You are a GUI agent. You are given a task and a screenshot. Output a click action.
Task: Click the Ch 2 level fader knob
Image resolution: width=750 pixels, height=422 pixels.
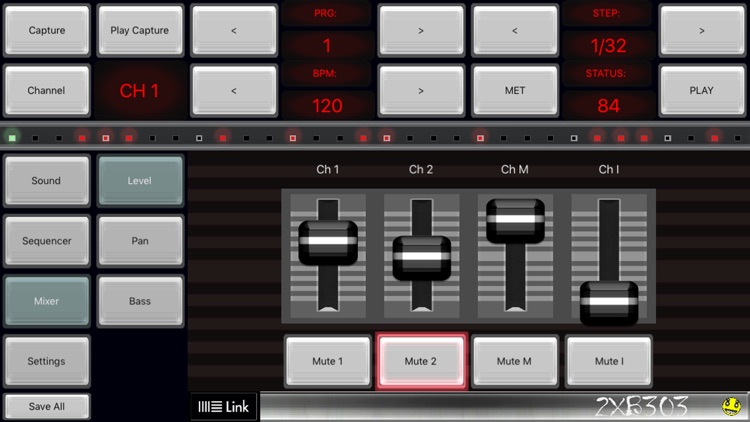pos(421,257)
